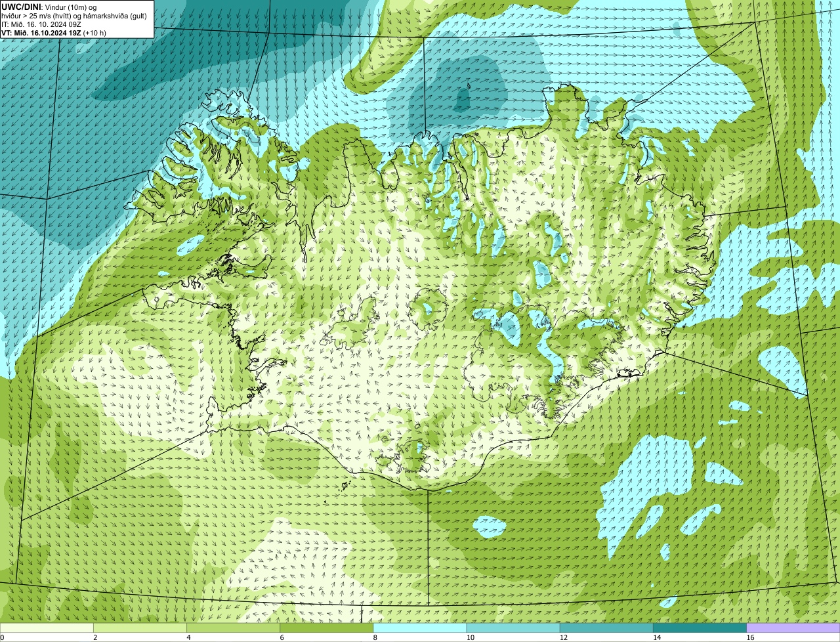Click the legend label '2'

coord(95,637)
